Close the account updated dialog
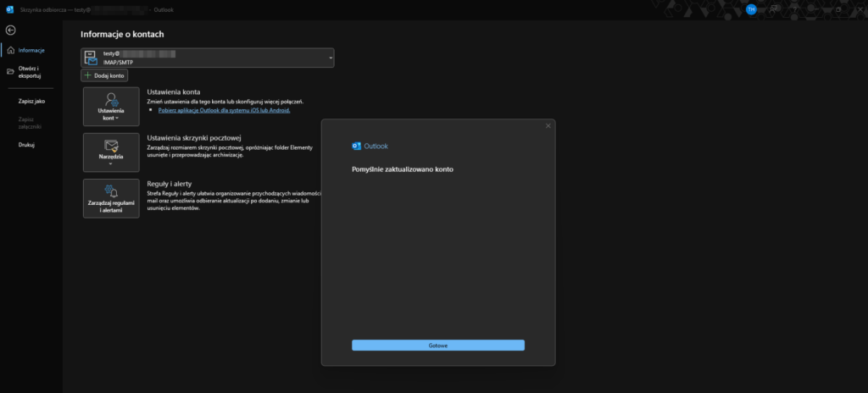Viewport: 868px width, 393px height. point(548,125)
